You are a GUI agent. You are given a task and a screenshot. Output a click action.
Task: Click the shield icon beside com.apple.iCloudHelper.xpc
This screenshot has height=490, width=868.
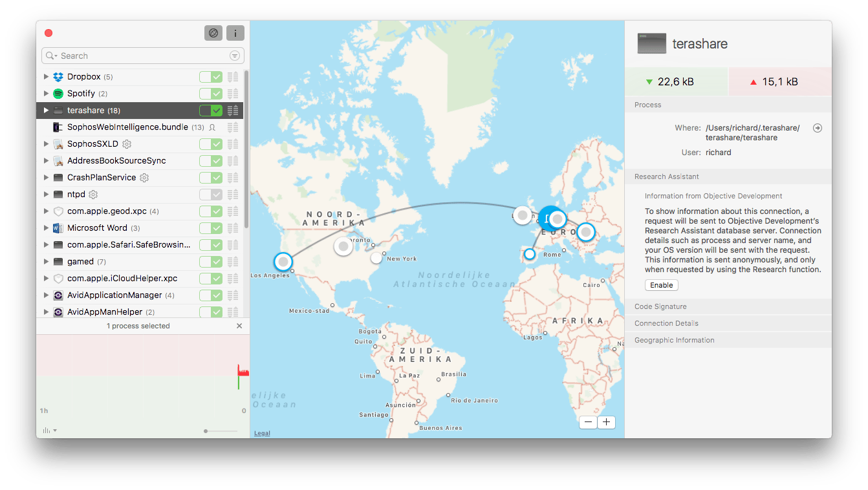pyautogui.click(x=58, y=279)
